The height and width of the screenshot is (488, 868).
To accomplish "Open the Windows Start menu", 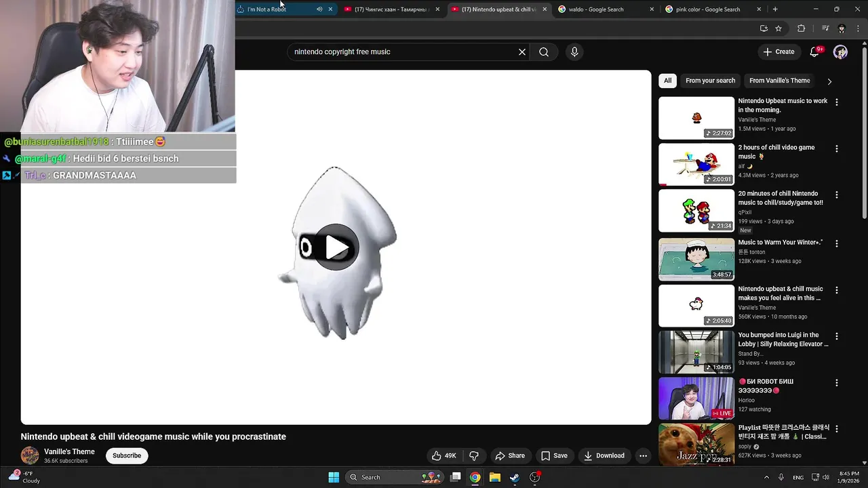I will 334,477.
